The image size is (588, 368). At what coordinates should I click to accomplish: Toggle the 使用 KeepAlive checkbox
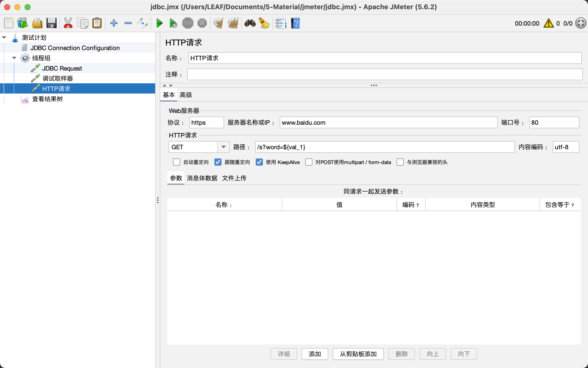pos(259,162)
